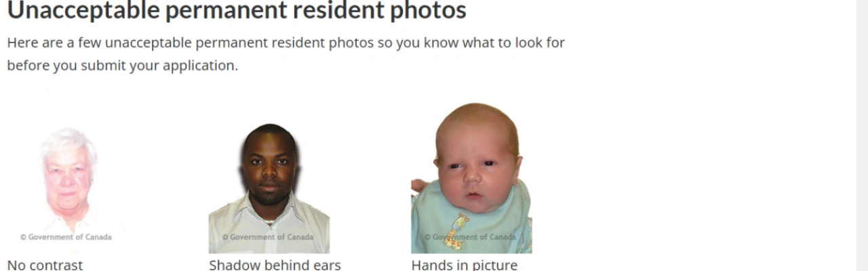Viewport: 868px width, 271px height.
Task: Click the sentence starting "Here are a few"
Action: [285, 54]
